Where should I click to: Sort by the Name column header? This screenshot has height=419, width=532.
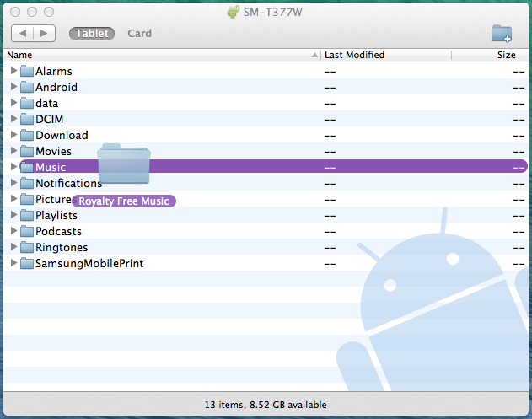(x=162, y=55)
